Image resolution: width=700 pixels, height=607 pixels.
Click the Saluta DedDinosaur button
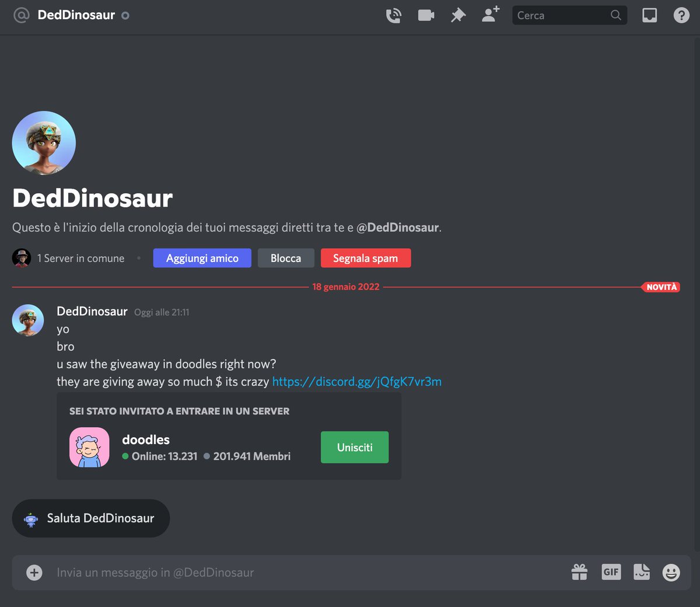pyautogui.click(x=91, y=518)
